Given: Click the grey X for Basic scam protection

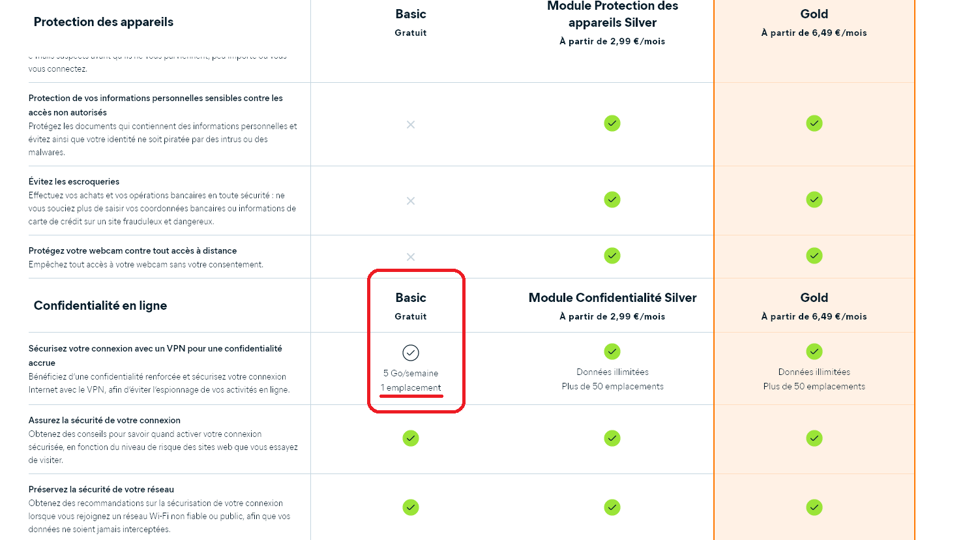Looking at the screenshot, I should point(411,201).
